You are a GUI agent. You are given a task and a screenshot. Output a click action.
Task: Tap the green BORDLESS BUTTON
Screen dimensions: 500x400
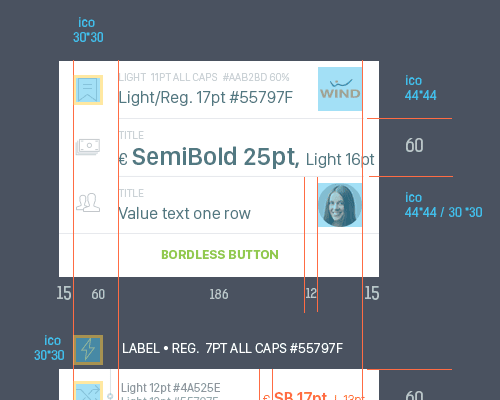click(220, 255)
